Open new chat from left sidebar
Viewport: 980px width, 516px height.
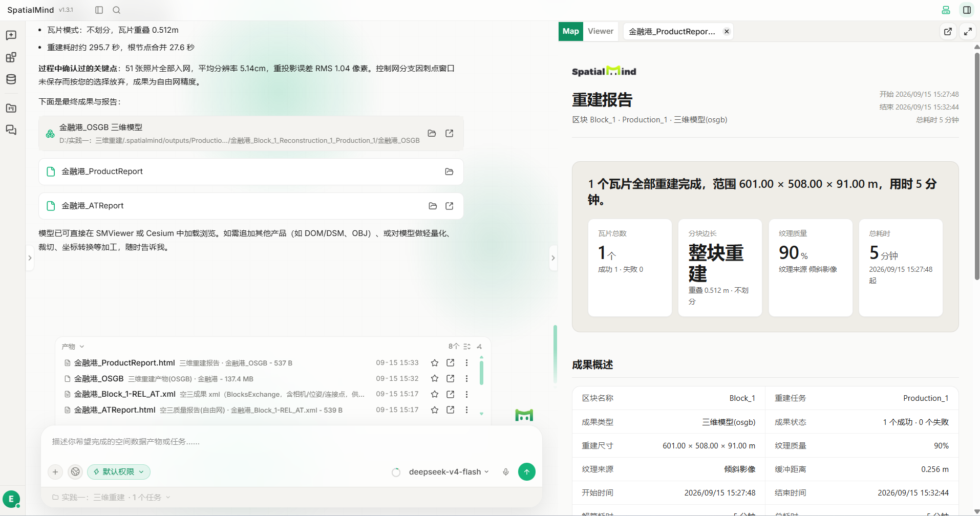click(11, 35)
